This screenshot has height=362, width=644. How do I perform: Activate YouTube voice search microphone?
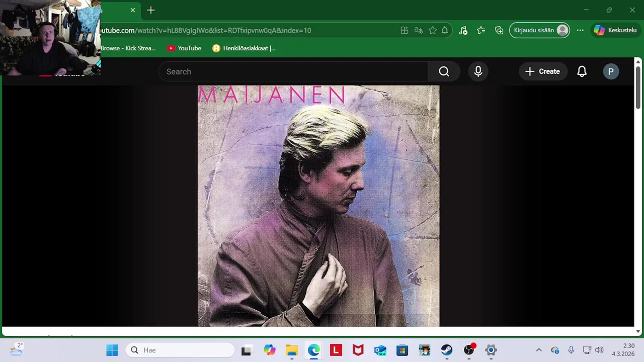[x=478, y=71]
